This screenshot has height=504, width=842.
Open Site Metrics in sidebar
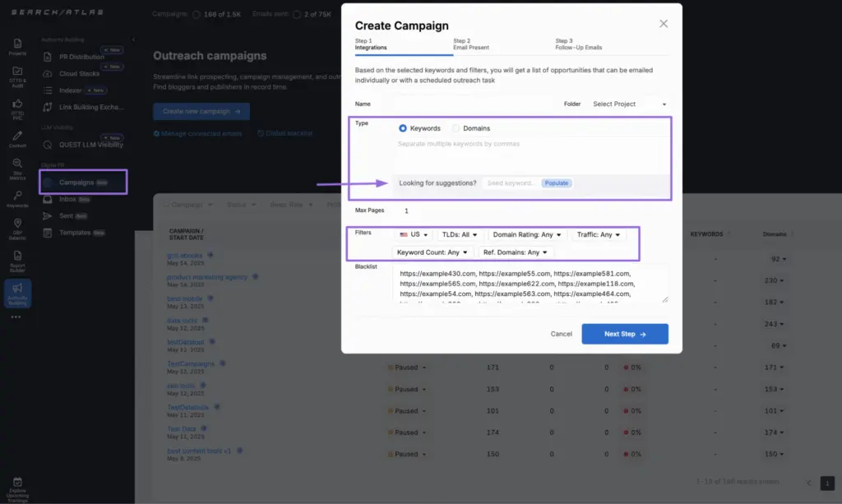coord(17,169)
